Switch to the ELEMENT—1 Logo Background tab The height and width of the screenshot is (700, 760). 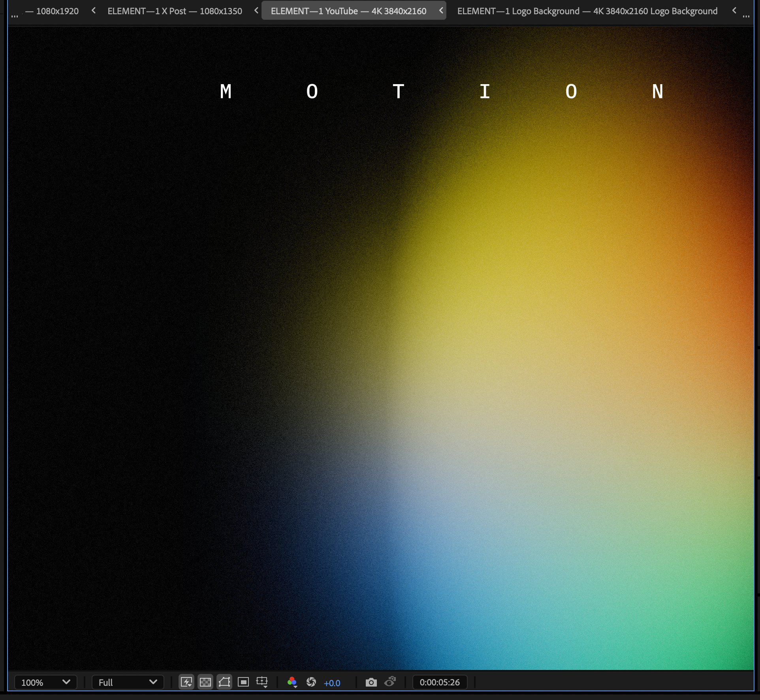[x=587, y=11]
